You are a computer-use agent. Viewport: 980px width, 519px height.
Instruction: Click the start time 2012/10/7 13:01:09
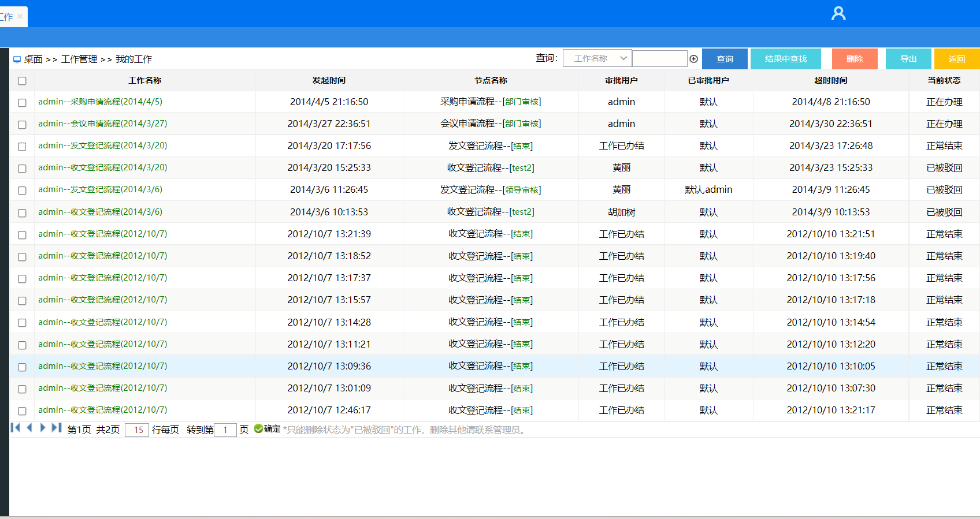click(x=329, y=388)
